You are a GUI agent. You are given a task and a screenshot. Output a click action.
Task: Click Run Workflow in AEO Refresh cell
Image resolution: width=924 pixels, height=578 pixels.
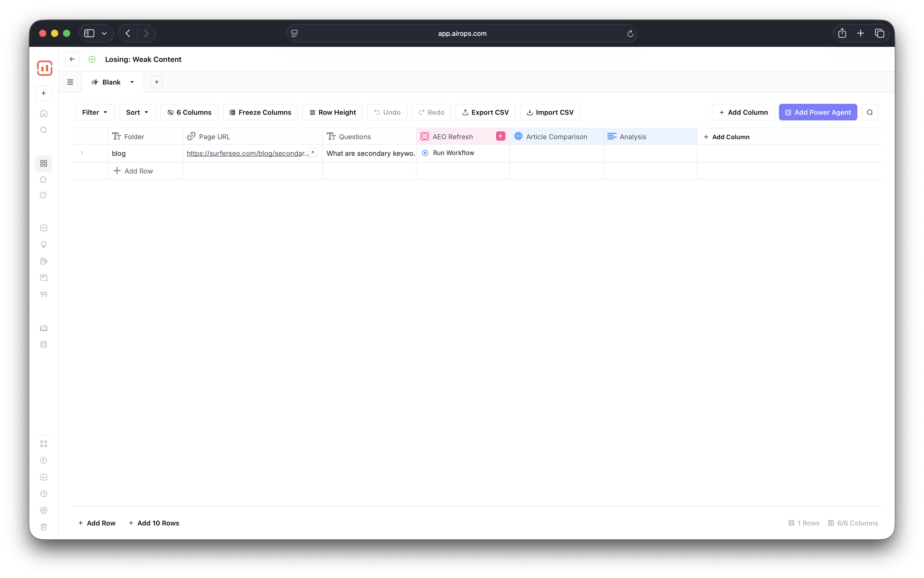coord(453,153)
